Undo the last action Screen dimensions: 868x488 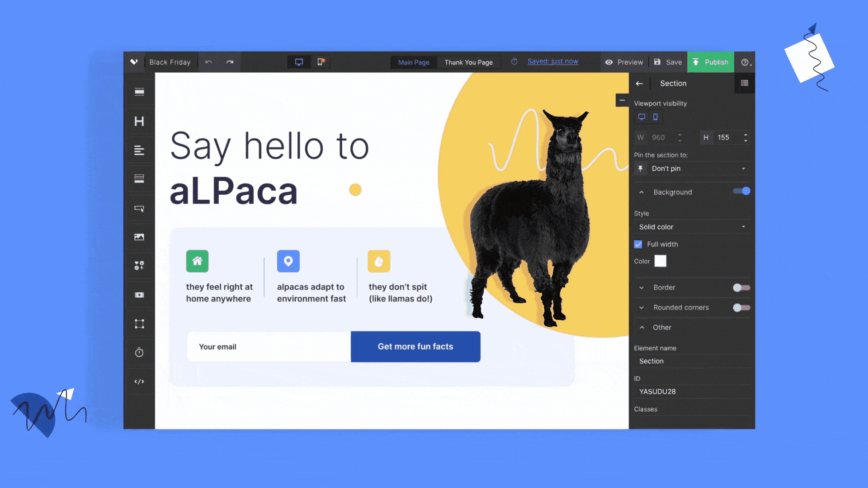(208, 62)
